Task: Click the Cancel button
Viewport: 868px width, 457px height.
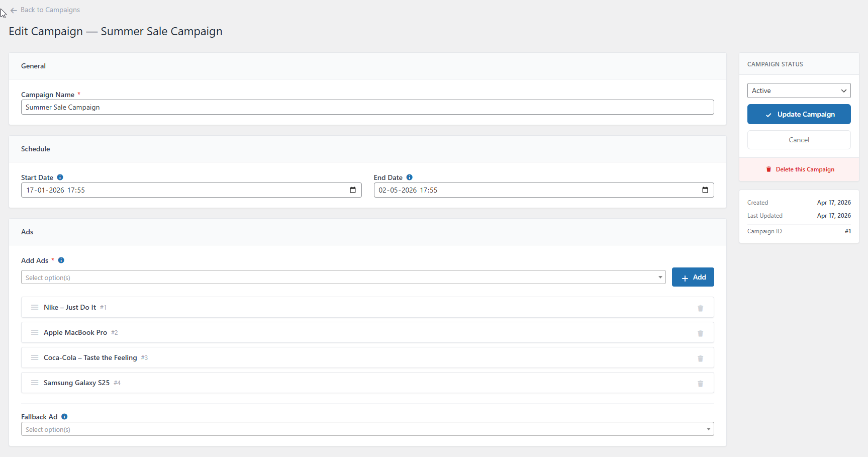Action: coord(799,140)
